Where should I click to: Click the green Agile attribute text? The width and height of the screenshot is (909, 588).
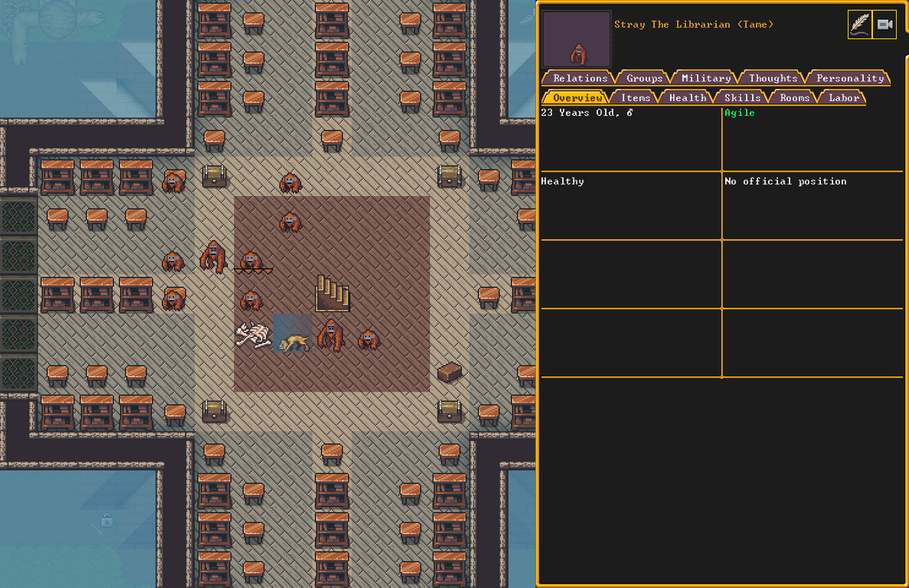[x=739, y=113]
